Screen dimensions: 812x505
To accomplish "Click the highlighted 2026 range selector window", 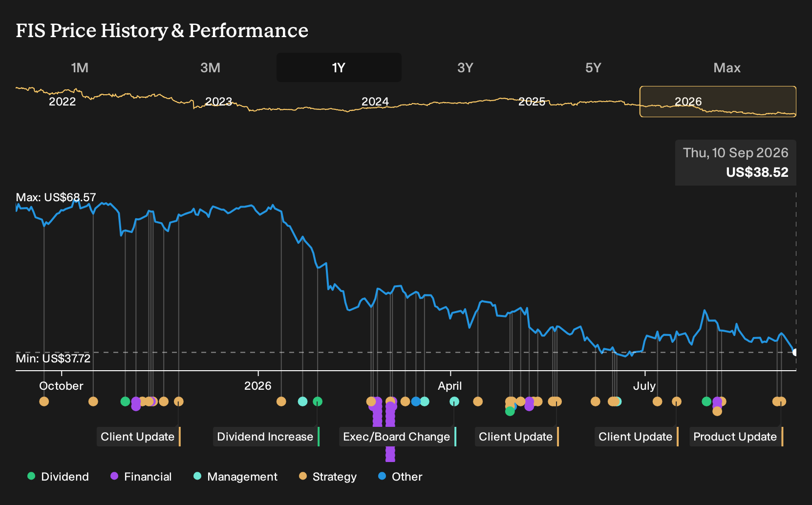I will click(718, 102).
